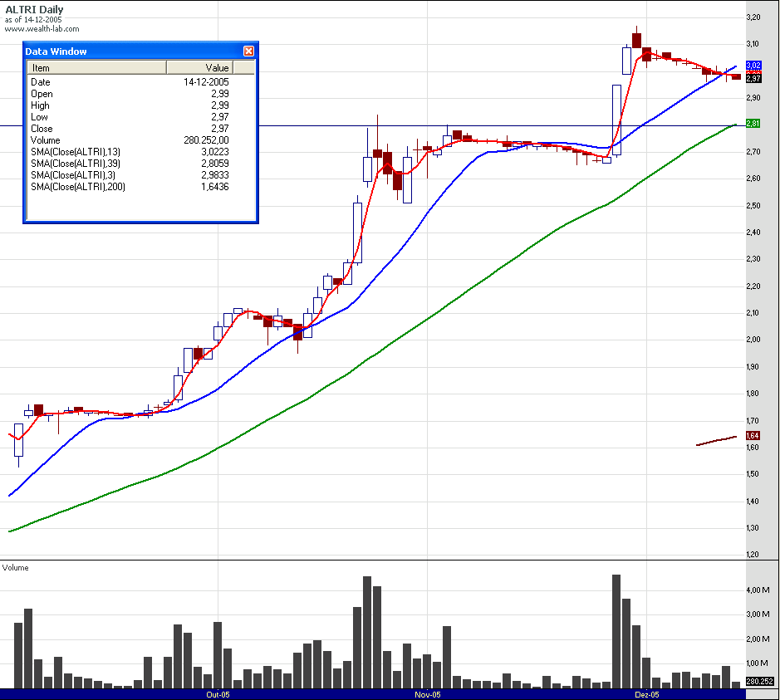
Task: Click the Out-05 date axis label
Action: pos(218,694)
